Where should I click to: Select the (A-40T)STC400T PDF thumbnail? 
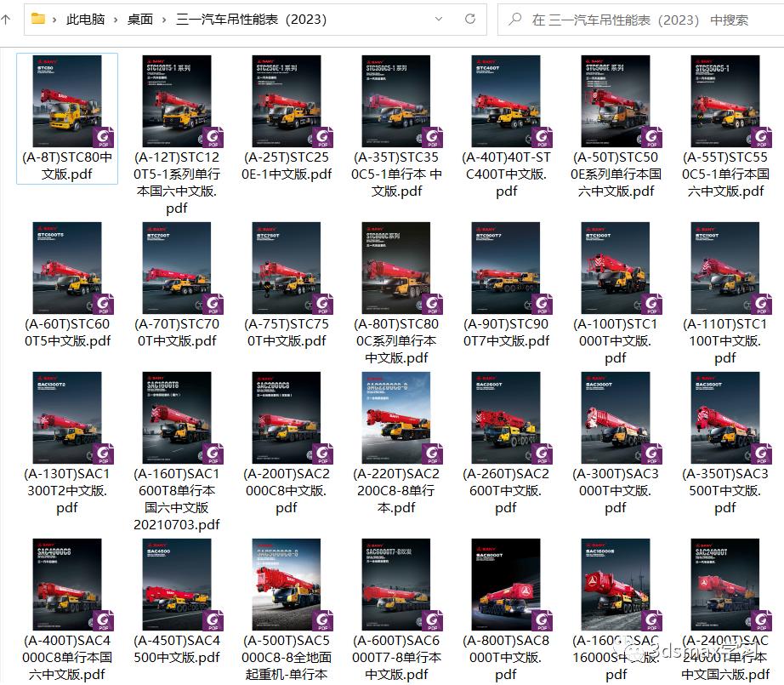point(506,101)
